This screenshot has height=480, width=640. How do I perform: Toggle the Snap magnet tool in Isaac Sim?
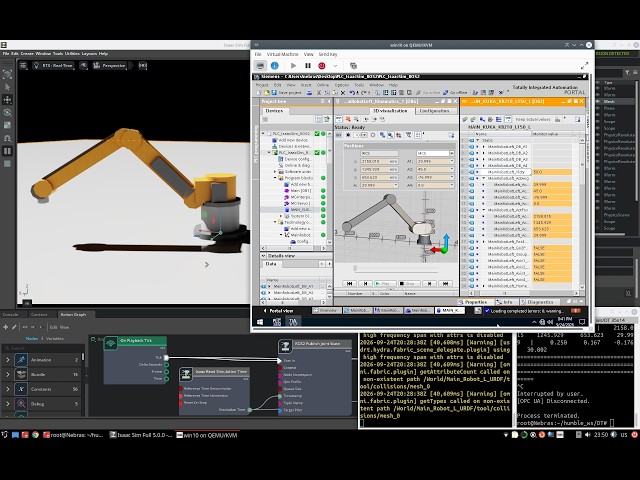point(7,138)
